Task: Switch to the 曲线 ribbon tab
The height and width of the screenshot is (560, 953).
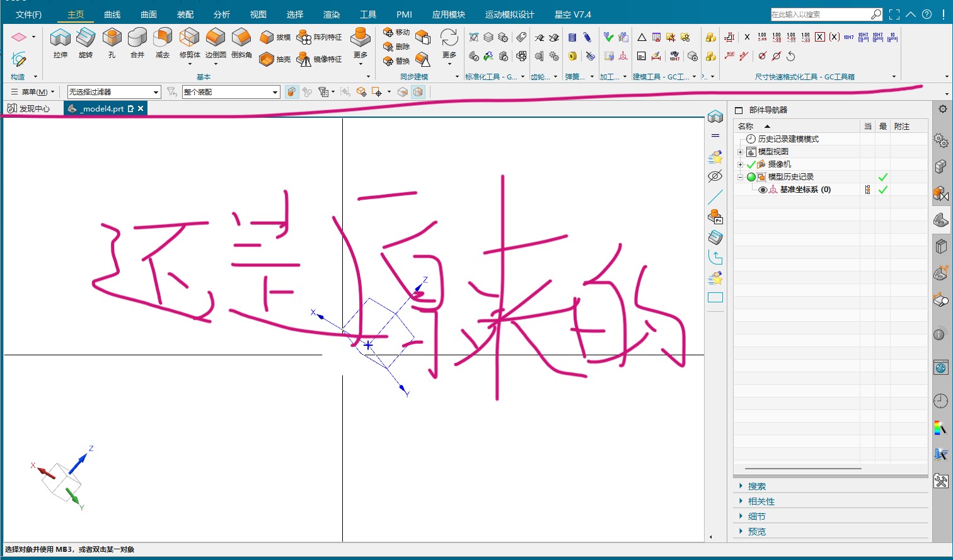Action: (112, 14)
